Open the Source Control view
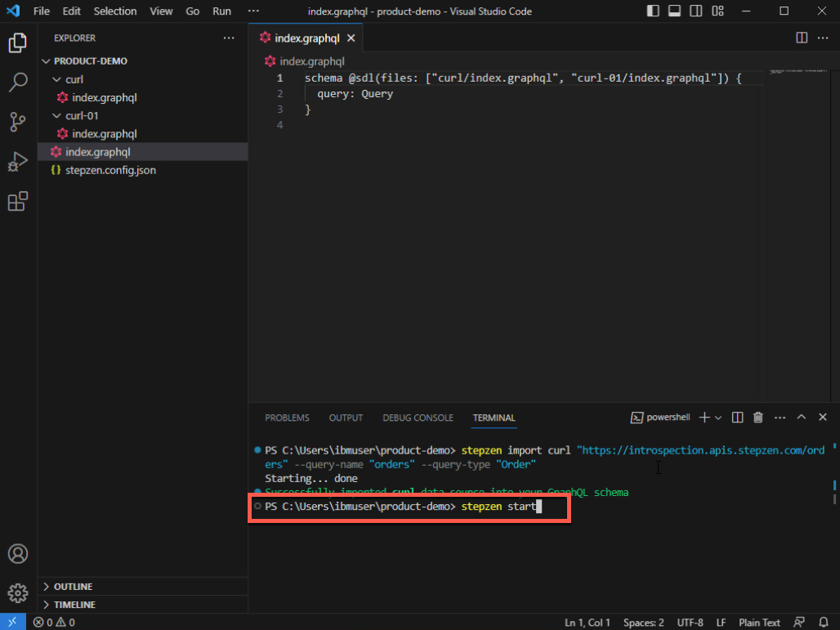 [x=18, y=122]
